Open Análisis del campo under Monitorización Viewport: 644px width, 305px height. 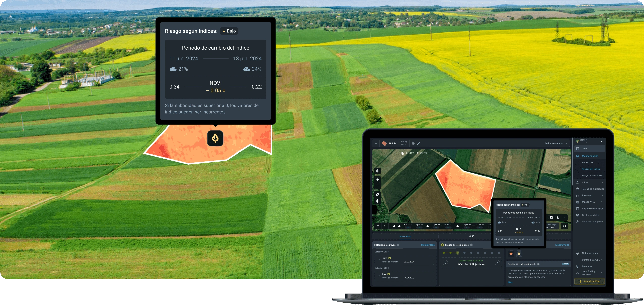click(x=591, y=169)
